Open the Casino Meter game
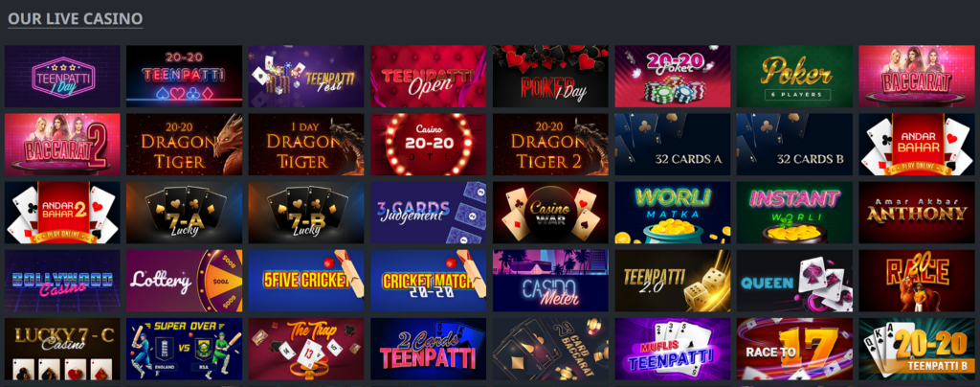980x387 pixels. tap(550, 281)
